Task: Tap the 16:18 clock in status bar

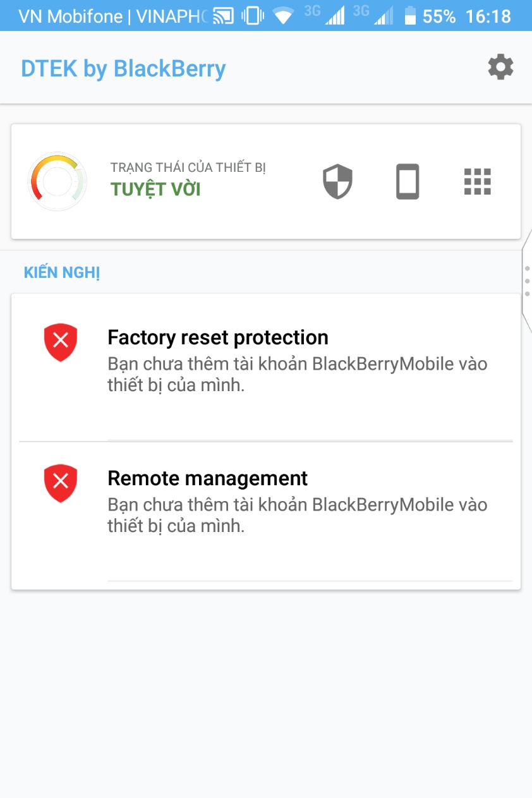Action: click(488, 16)
